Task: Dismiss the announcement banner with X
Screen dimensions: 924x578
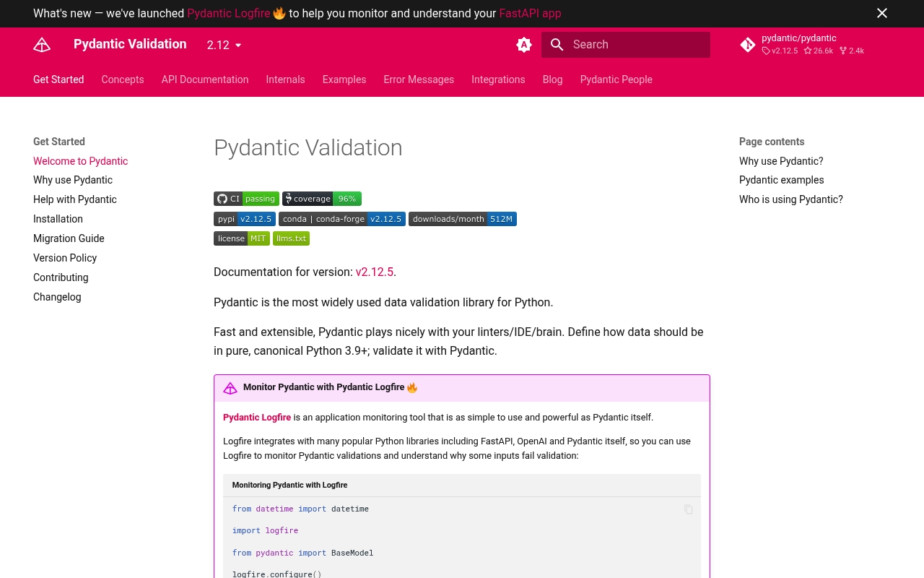Action: [882, 13]
